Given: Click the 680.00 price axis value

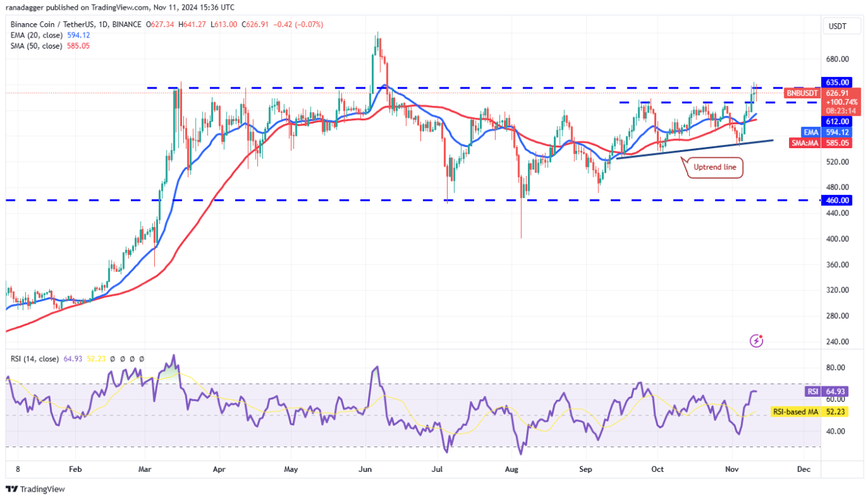Looking at the screenshot, I should point(838,59).
